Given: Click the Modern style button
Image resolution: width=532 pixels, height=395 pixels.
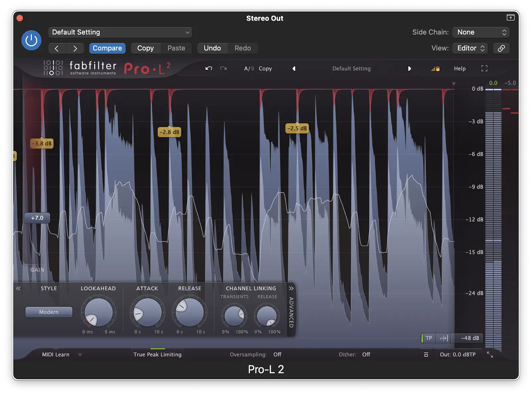Looking at the screenshot, I should [49, 312].
